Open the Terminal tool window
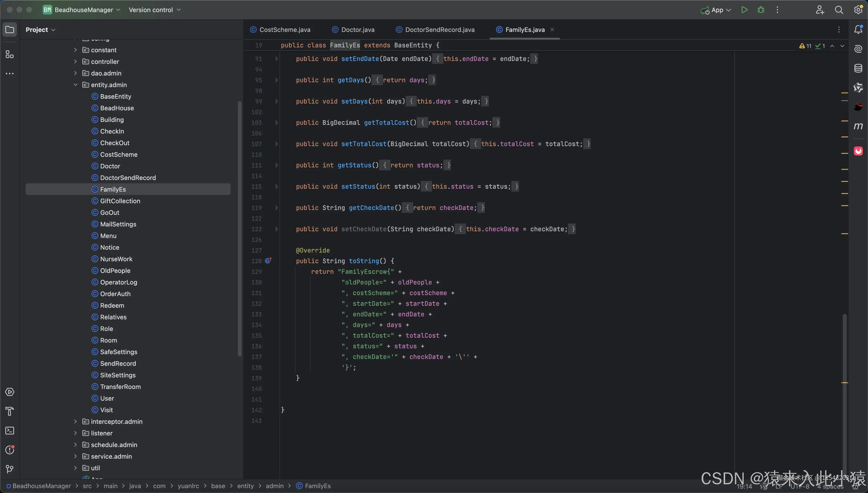 pos(9,431)
